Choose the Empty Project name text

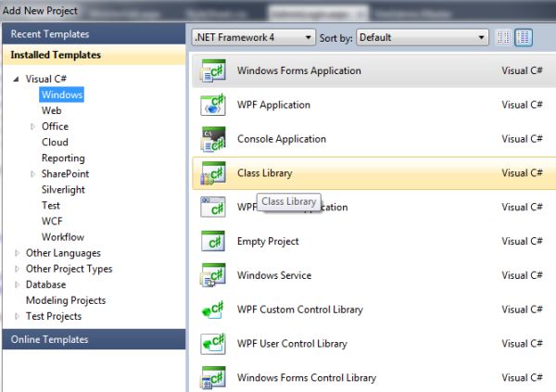pos(268,241)
